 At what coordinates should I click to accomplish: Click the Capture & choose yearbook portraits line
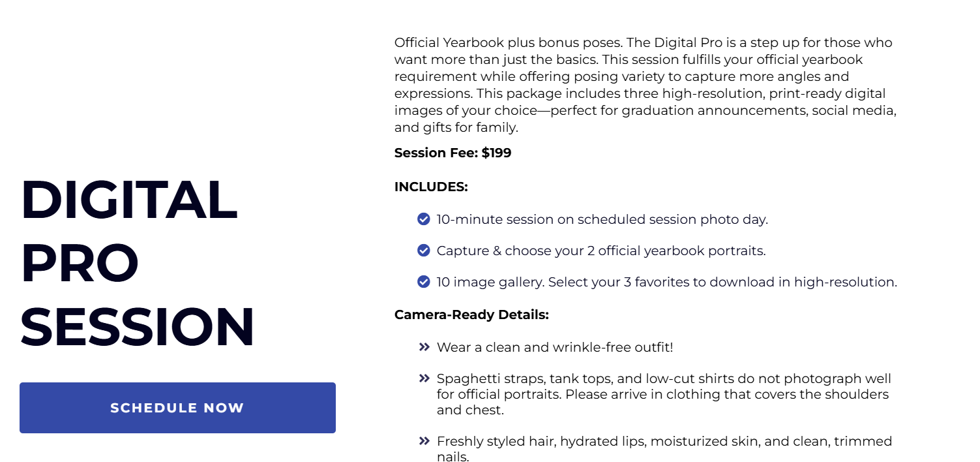click(601, 251)
